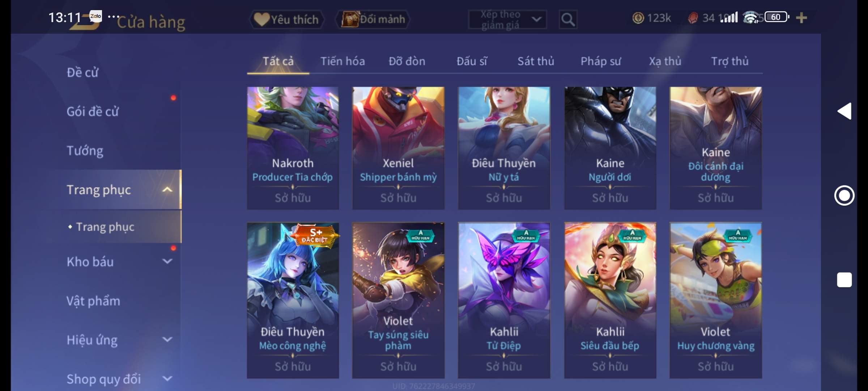Expand the Kho báu menu section
The height and width of the screenshot is (391, 868).
coord(167,261)
